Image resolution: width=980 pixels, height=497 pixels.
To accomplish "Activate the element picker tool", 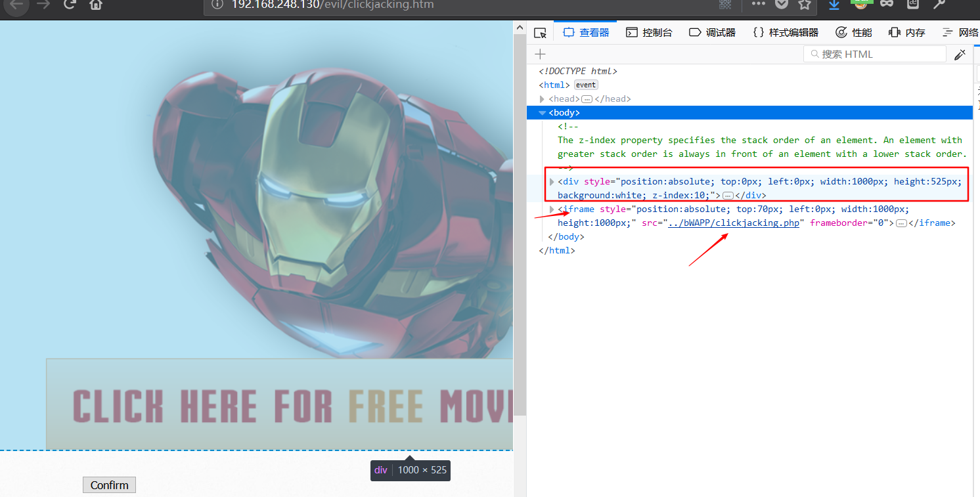I will pos(540,33).
